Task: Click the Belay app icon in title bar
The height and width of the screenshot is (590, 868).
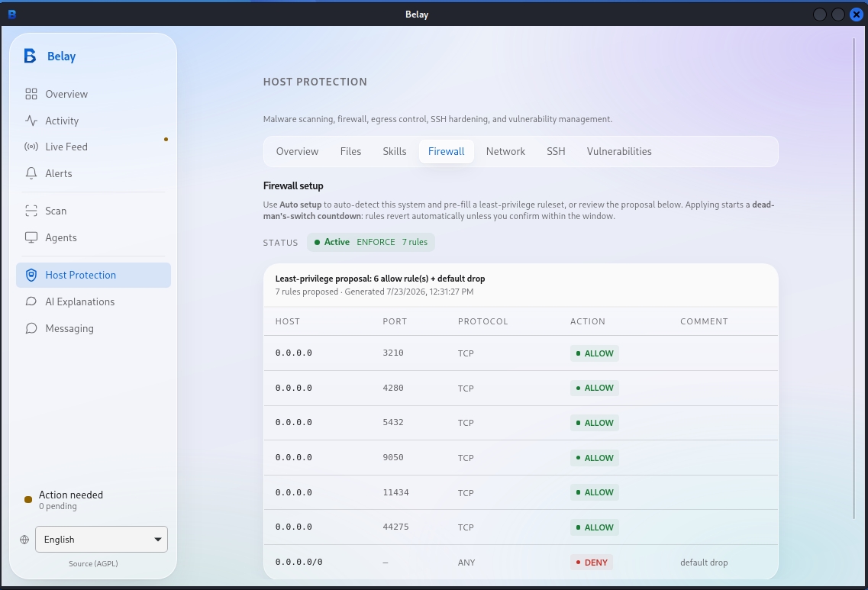Action: pos(11,15)
